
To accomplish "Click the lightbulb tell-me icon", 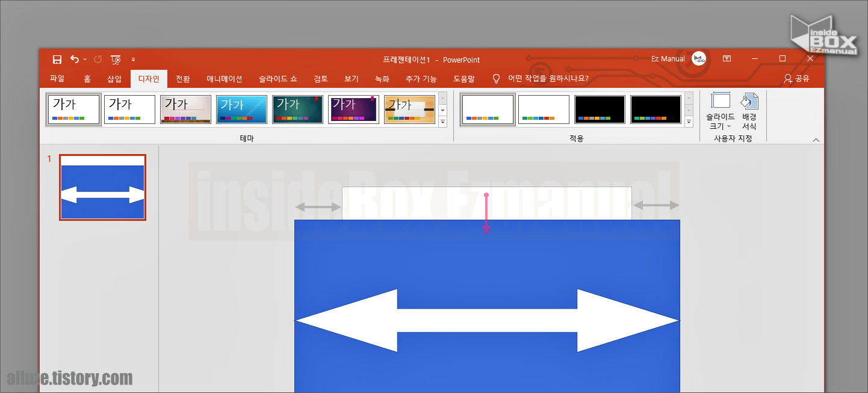I will pos(497,78).
